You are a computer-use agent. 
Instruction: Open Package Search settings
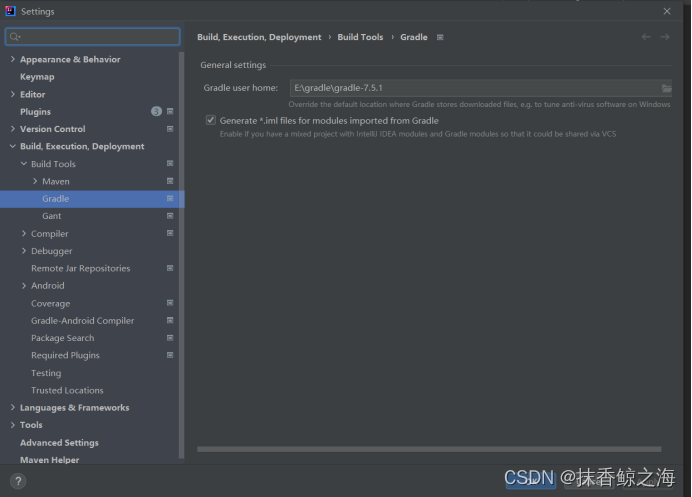click(x=63, y=338)
